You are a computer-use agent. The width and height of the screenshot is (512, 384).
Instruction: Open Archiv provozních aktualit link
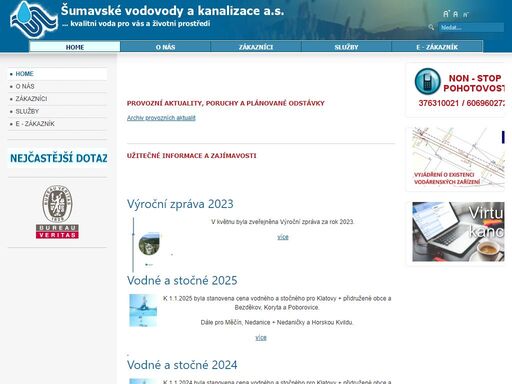(161, 118)
